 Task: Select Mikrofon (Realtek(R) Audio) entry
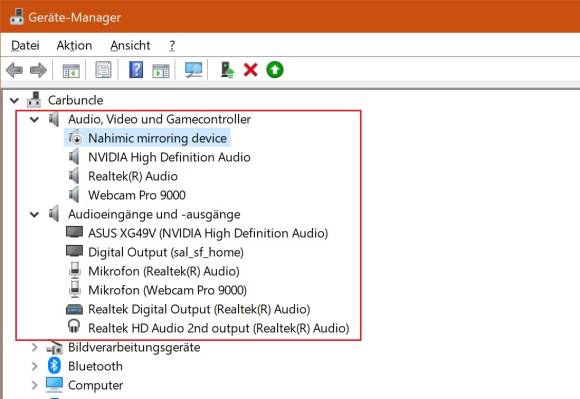(x=163, y=271)
